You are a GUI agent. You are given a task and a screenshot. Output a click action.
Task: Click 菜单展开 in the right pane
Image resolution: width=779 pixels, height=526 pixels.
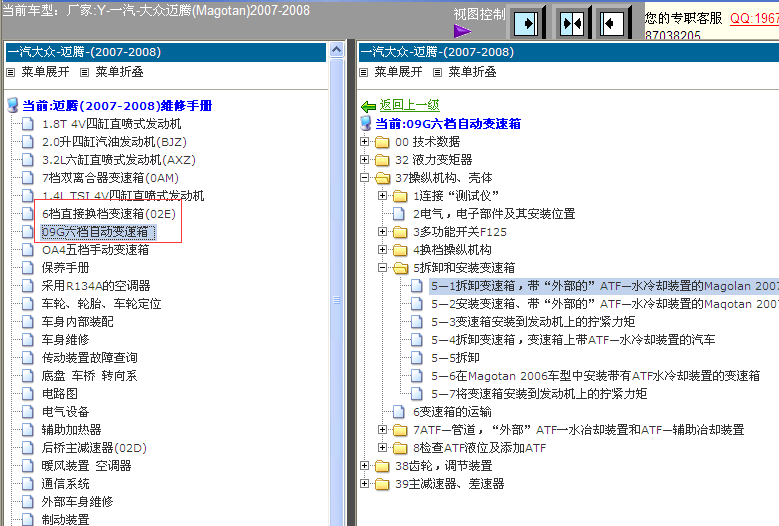[398, 72]
